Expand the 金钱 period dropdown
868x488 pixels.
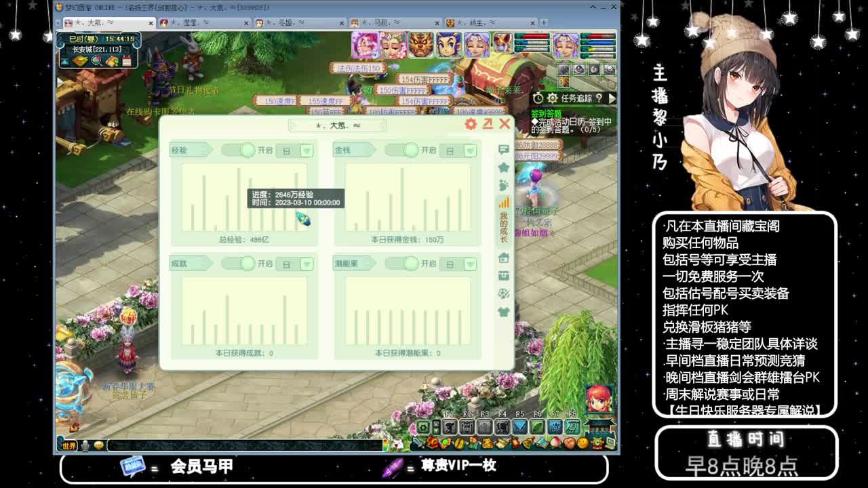470,150
